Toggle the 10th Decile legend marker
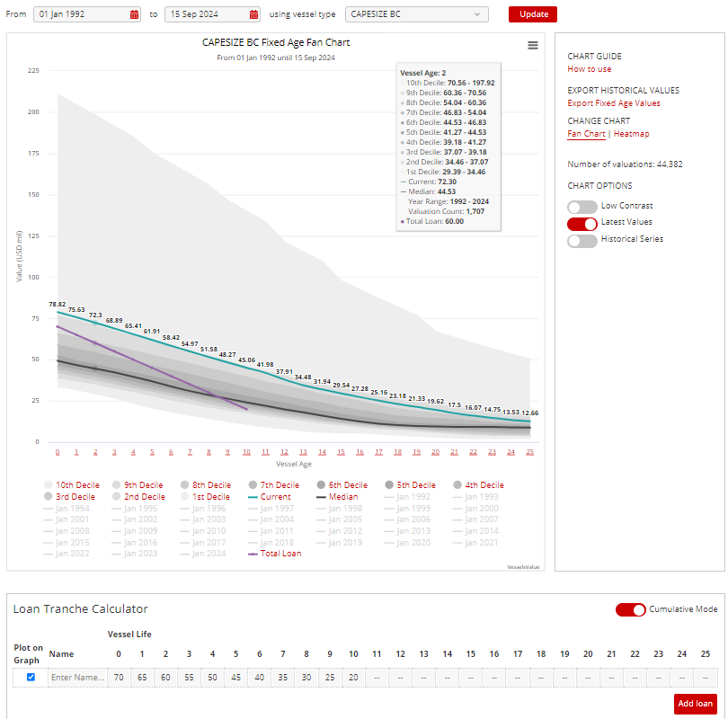The height and width of the screenshot is (719, 728). click(49, 485)
